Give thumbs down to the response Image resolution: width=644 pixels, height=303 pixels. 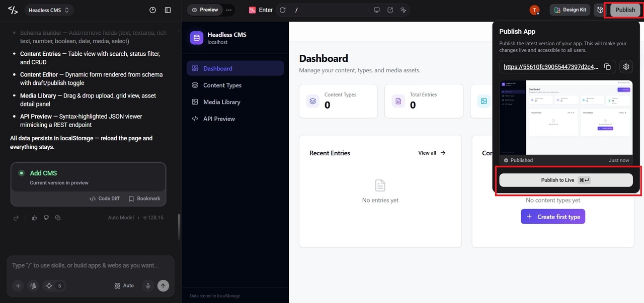coord(46,218)
